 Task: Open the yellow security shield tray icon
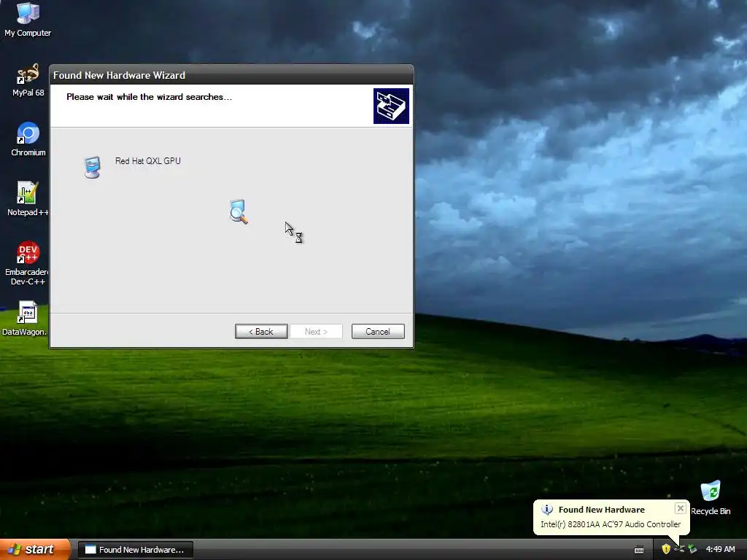click(x=665, y=549)
